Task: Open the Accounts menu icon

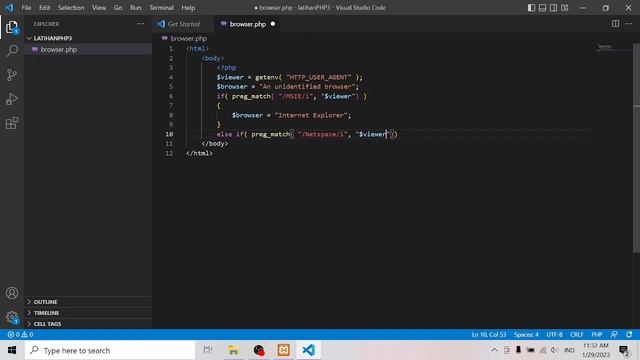Action: pos(12,293)
